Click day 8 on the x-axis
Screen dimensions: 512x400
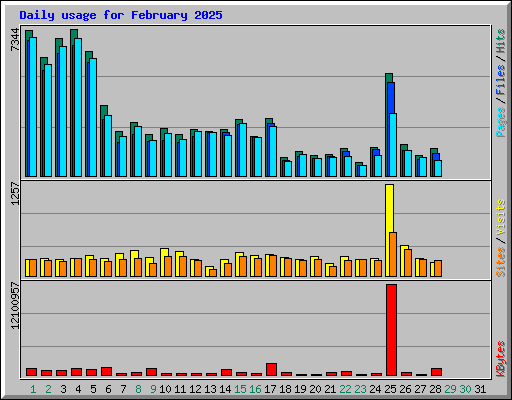click(x=138, y=389)
